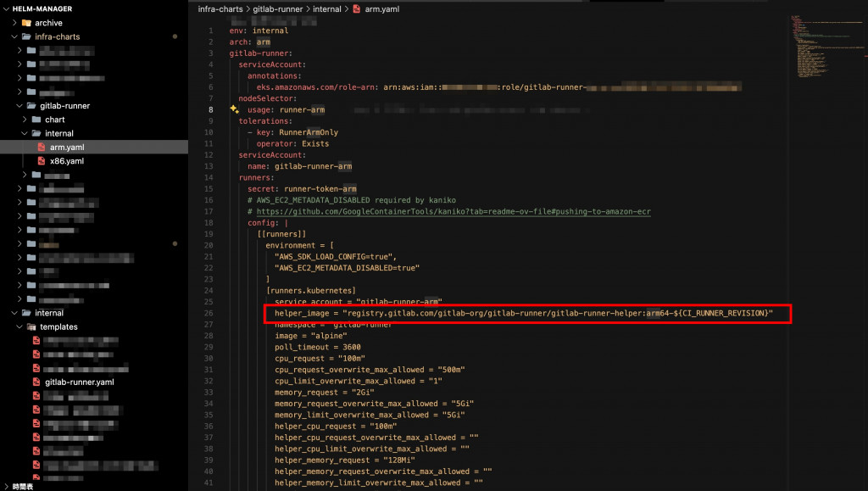Collapse the bottom internal folder chevron

14,313
